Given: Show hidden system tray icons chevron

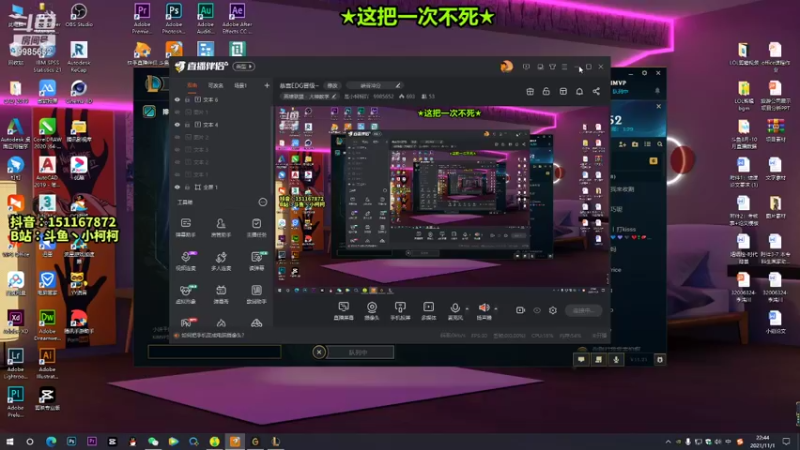Looking at the screenshot, I should (668, 441).
